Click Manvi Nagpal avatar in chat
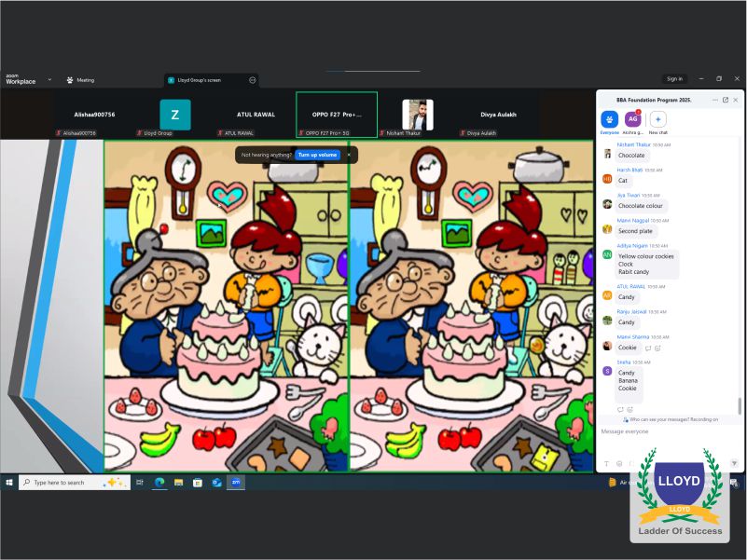 (x=607, y=229)
